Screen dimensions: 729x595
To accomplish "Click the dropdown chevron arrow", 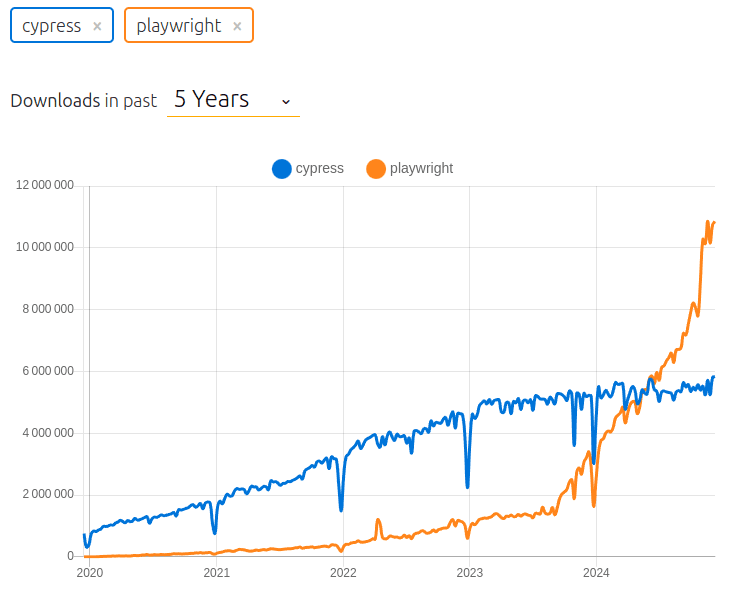I will [286, 101].
